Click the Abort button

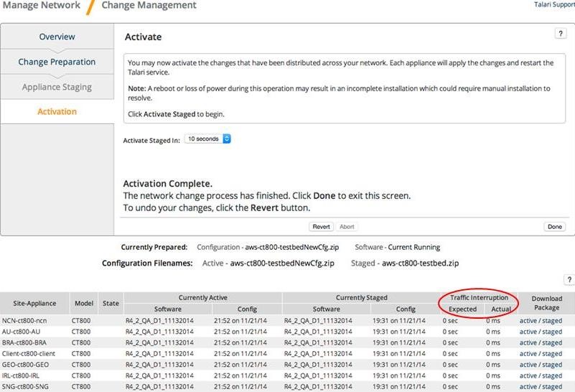347,227
